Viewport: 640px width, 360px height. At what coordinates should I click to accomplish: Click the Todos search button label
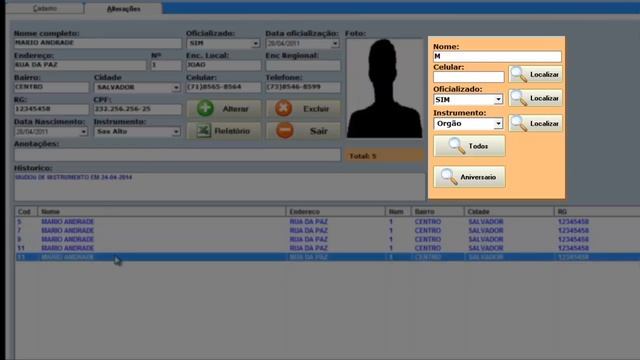(478, 146)
